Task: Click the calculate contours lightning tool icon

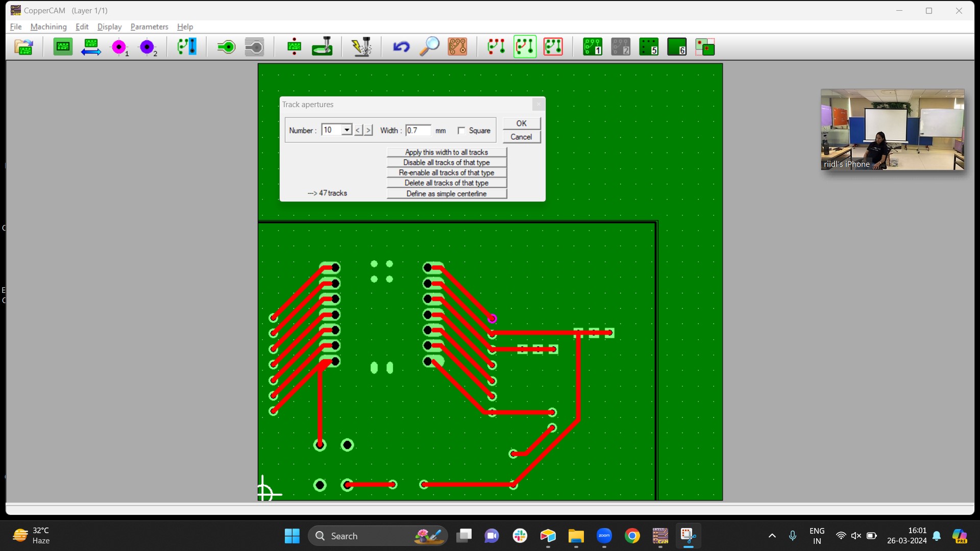Action: point(362,47)
